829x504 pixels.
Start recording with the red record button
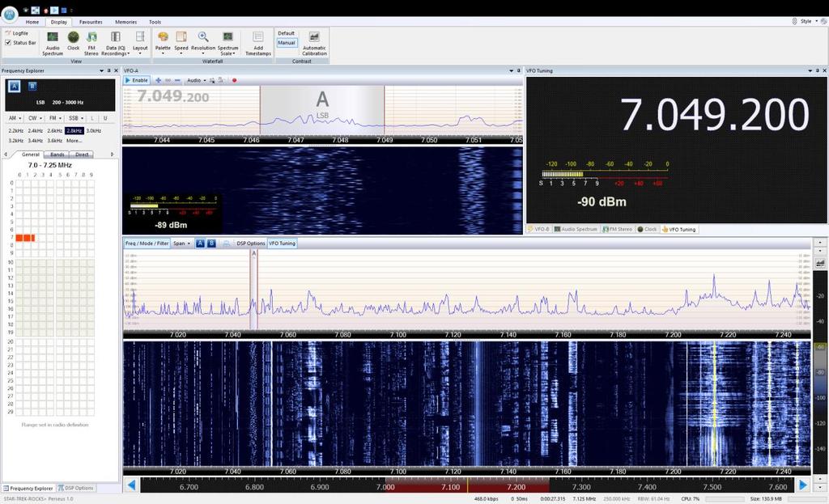tap(234, 80)
